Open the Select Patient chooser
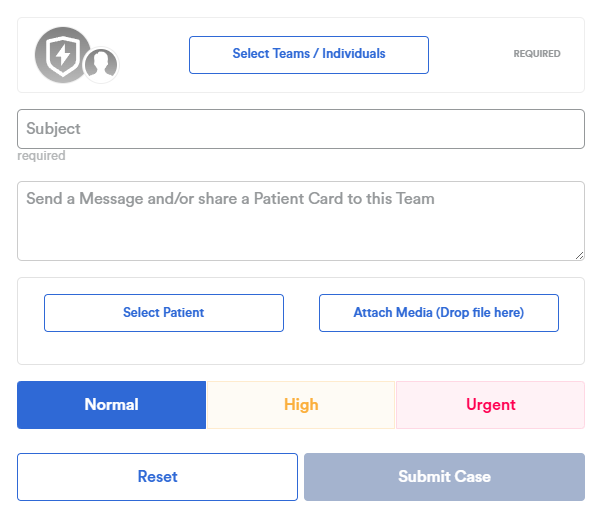 tap(164, 313)
